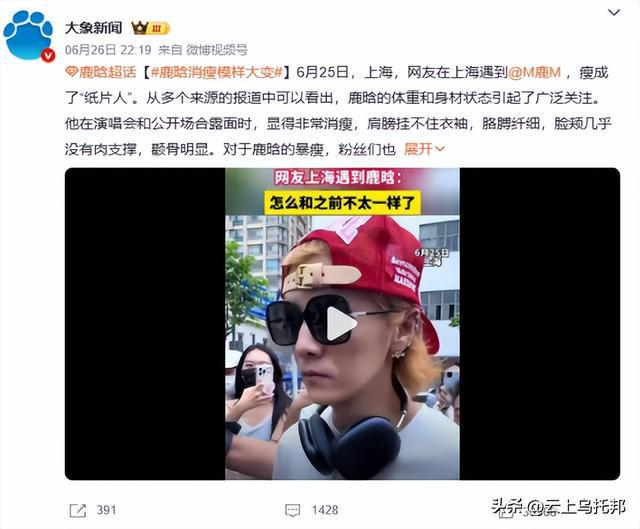Open the post options chevron at top right

[x=614, y=13]
